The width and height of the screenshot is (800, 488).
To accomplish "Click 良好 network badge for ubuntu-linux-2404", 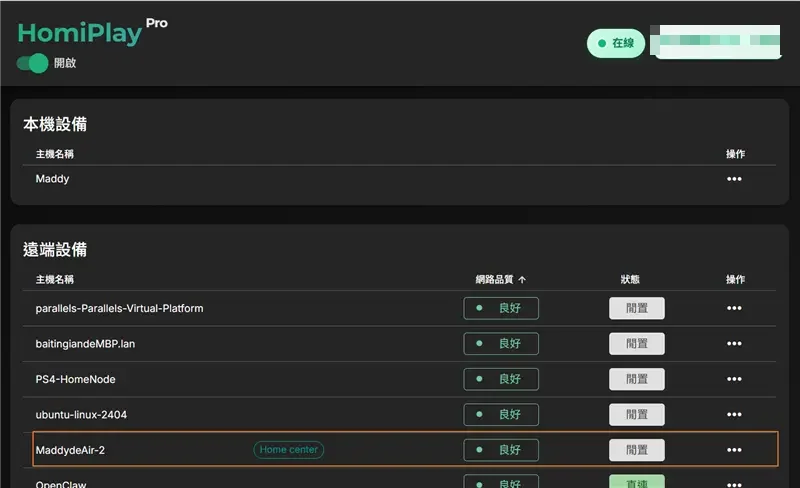I will [x=501, y=414].
